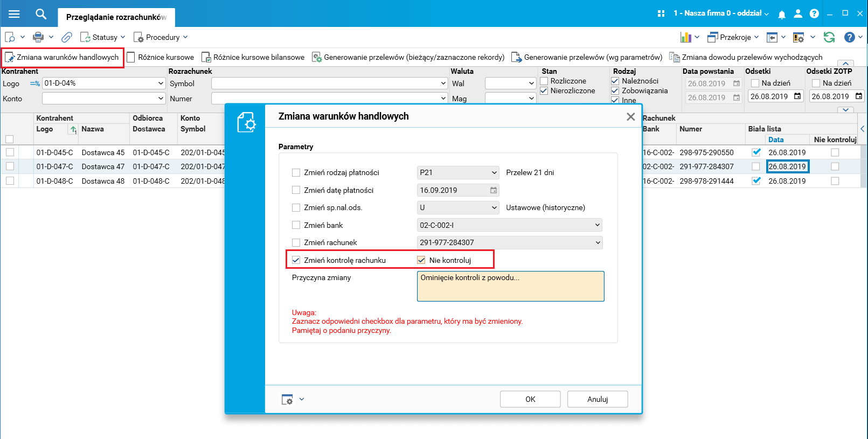Click Generowanie przelewów (wg parametrów)
Image resolution: width=868 pixels, height=439 pixels.
point(587,57)
